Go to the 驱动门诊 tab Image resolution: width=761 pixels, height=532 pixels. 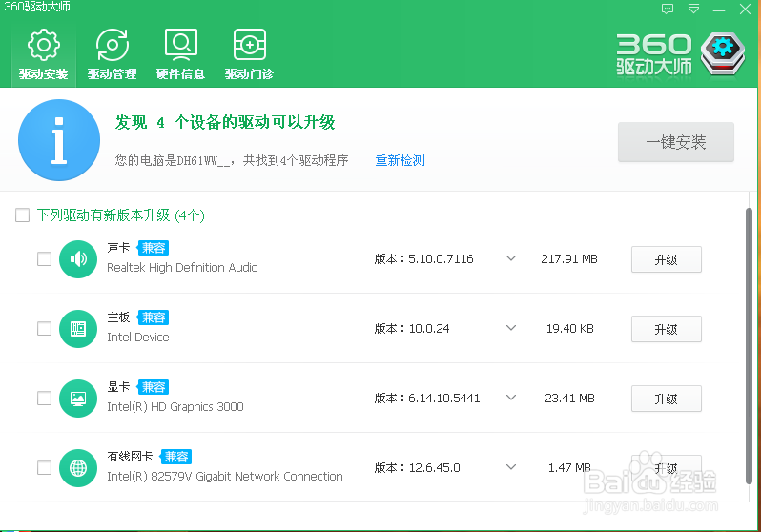pyautogui.click(x=249, y=54)
